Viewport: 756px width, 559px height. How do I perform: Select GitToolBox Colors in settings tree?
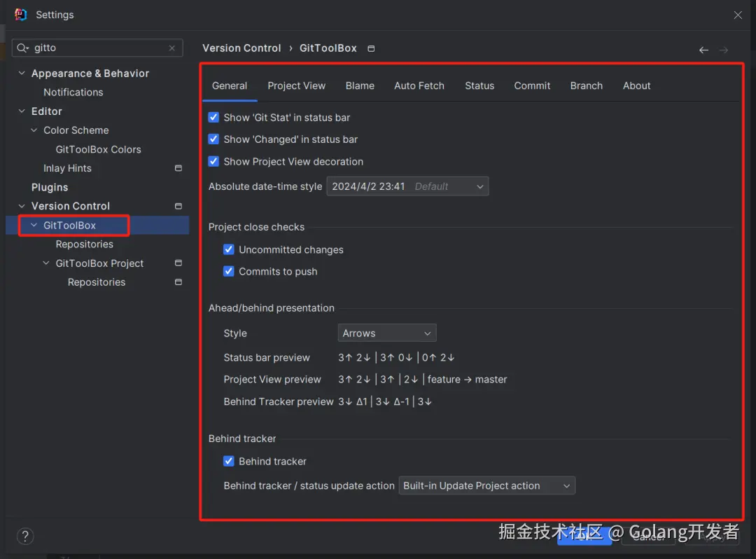(99, 149)
